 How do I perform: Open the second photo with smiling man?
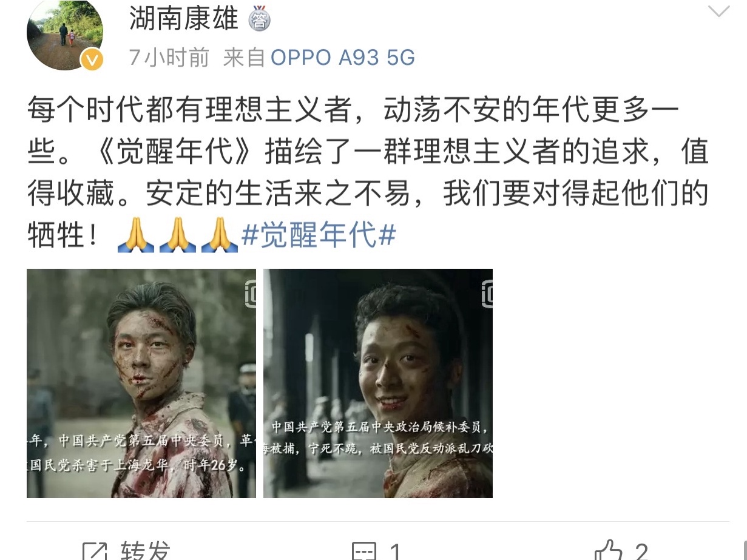click(378, 383)
